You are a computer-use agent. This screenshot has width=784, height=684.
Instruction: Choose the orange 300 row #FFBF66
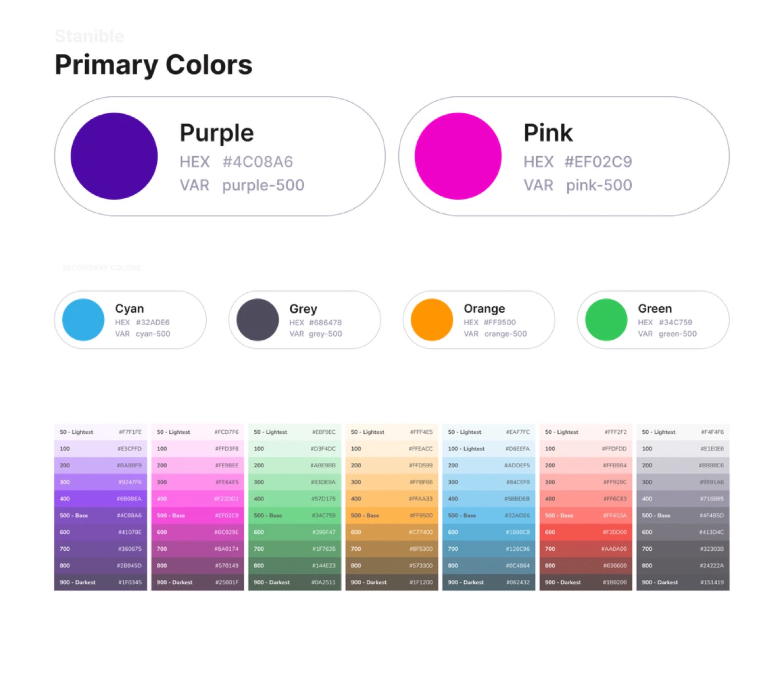(391, 482)
